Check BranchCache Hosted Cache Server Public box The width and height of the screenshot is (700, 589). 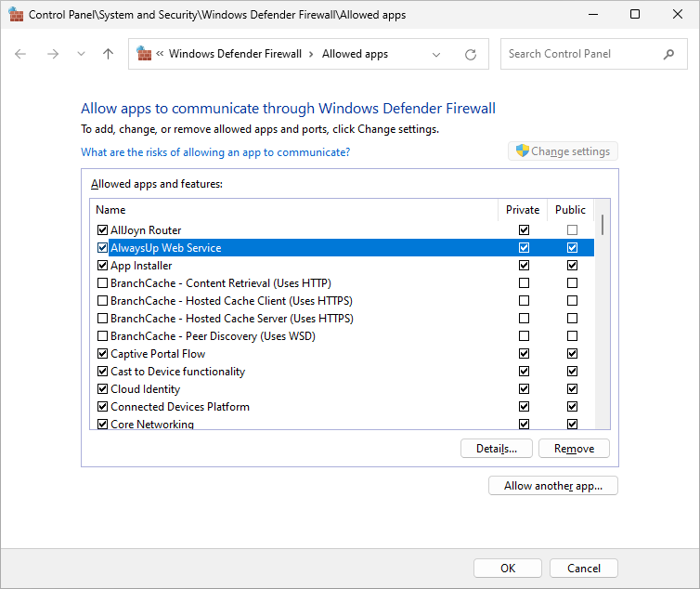(x=572, y=318)
